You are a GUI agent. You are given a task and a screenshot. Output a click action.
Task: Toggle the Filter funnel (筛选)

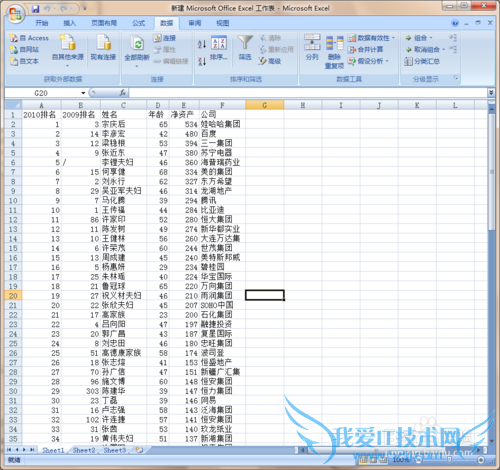point(245,48)
